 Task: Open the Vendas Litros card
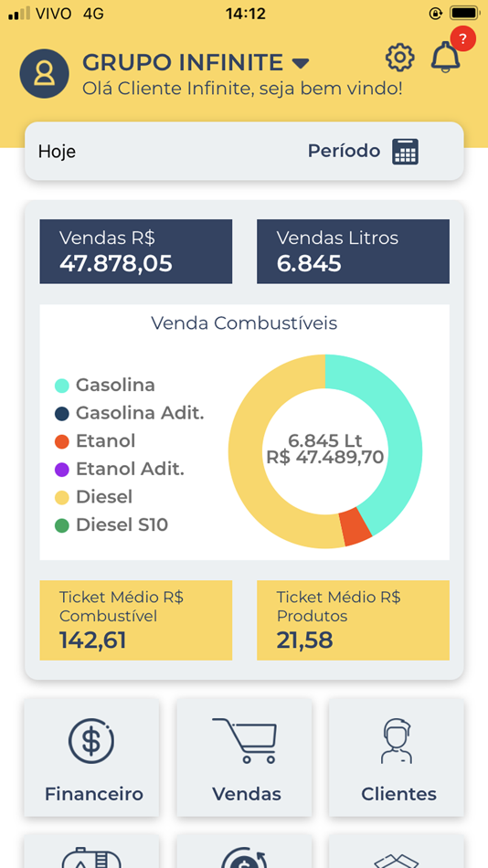click(353, 251)
